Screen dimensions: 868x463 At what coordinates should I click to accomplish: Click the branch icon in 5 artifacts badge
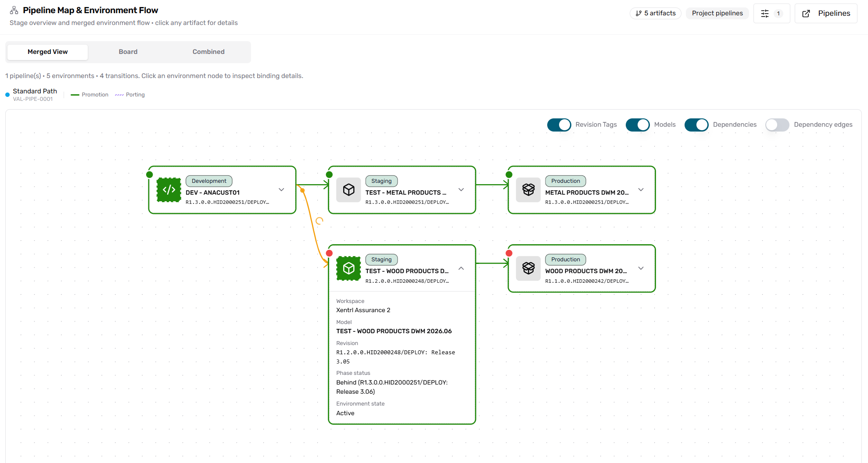(x=638, y=14)
